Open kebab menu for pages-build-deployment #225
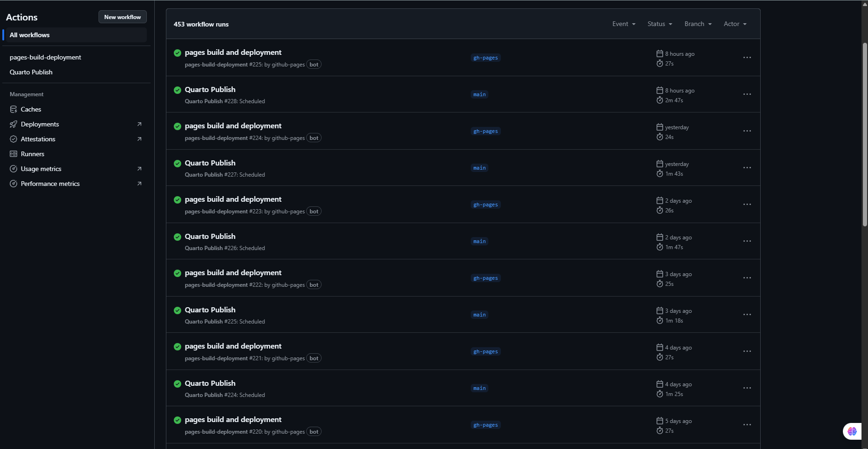The image size is (868, 449). (x=747, y=58)
